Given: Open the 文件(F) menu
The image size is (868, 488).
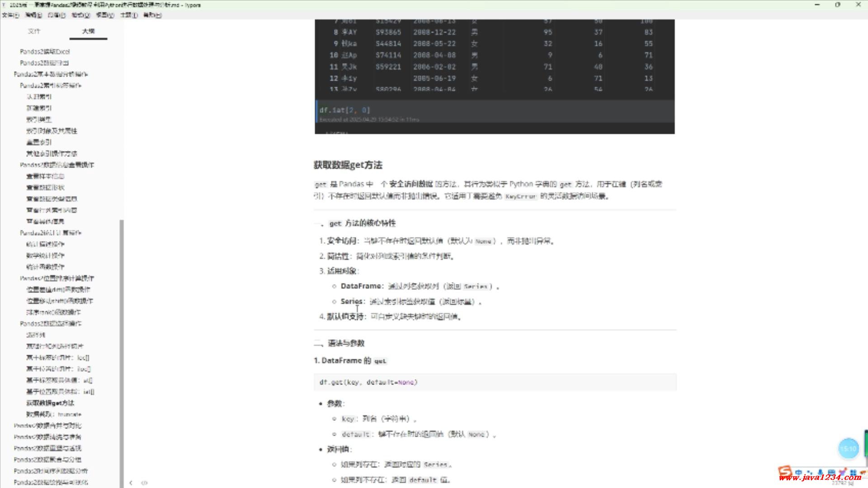Looking at the screenshot, I should pyautogui.click(x=10, y=15).
